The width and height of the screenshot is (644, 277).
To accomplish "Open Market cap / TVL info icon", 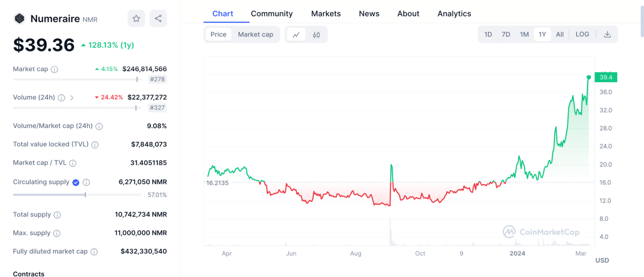I will click(73, 163).
